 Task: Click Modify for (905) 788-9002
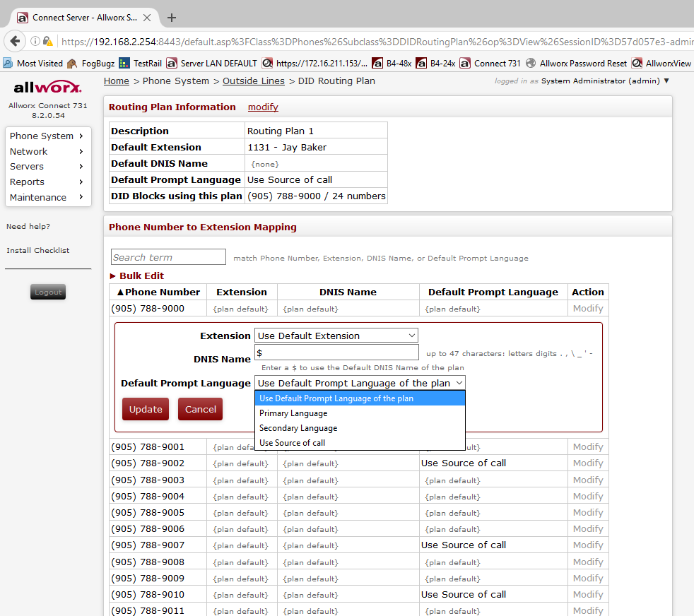(588, 463)
